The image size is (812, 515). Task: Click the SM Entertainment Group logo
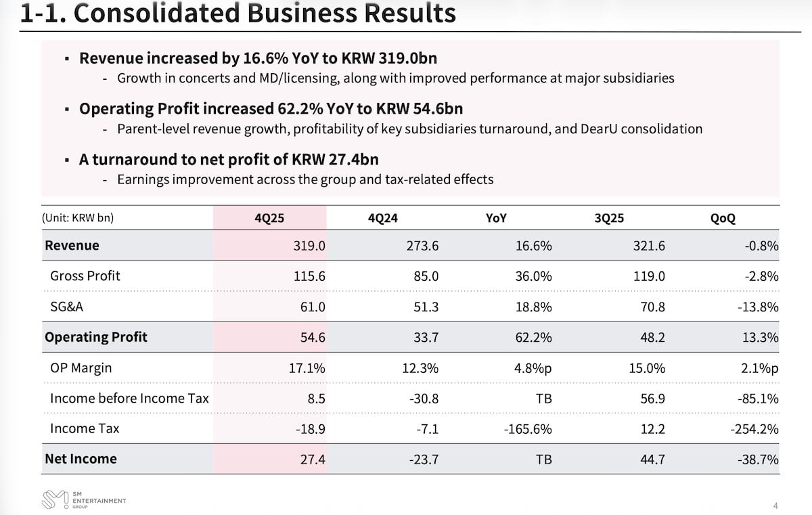(83, 500)
